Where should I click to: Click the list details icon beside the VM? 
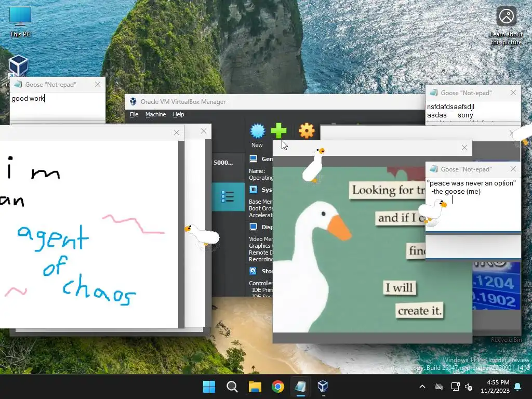(x=228, y=197)
